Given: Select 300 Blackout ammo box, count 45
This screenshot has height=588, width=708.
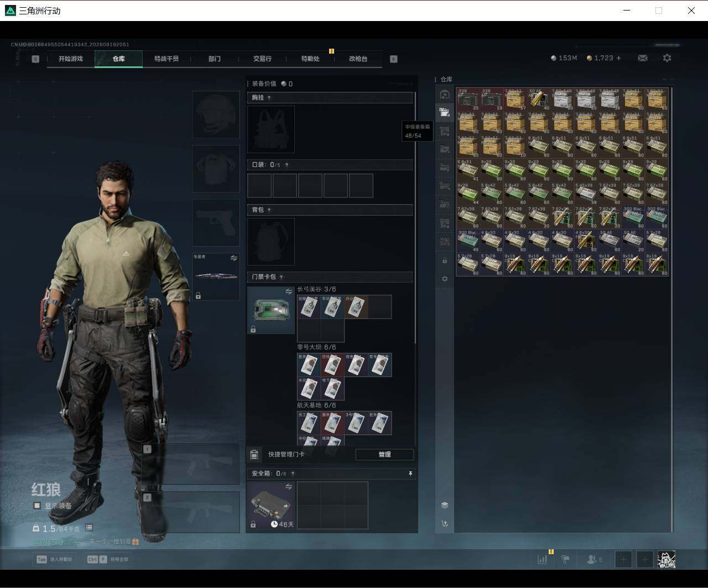Looking at the screenshot, I should [x=468, y=240].
